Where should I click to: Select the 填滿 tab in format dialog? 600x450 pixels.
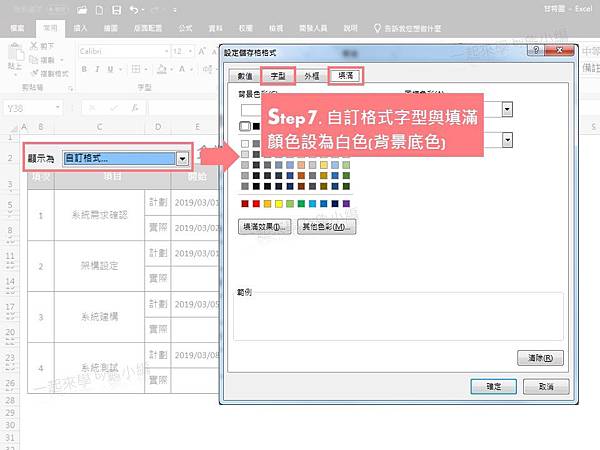pyautogui.click(x=346, y=75)
